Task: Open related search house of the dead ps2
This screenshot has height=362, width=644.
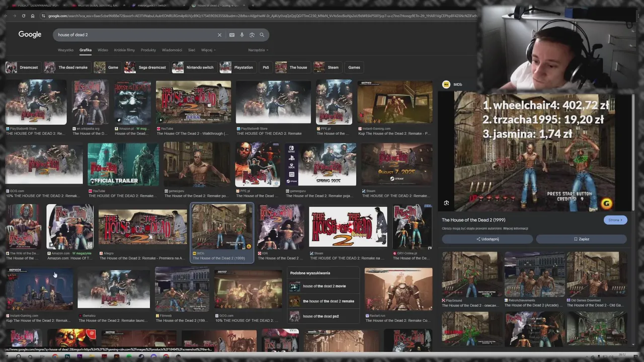Action: tap(324, 316)
